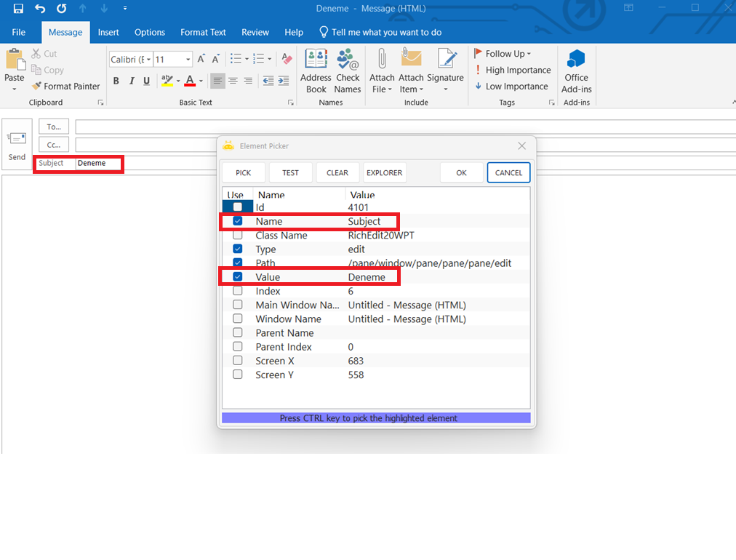Image resolution: width=736 pixels, height=560 pixels.
Task: Open the Format Text tab
Action: pyautogui.click(x=203, y=32)
